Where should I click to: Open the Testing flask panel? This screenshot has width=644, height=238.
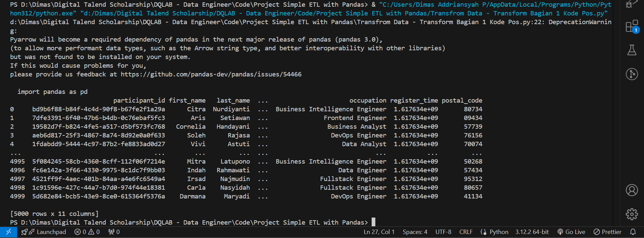click(x=632, y=50)
